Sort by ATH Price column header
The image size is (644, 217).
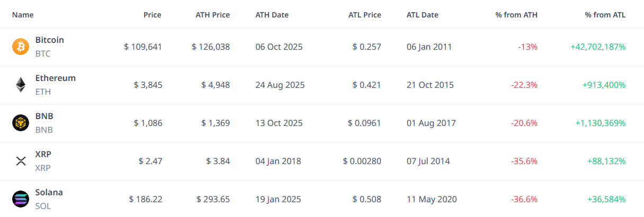click(x=213, y=15)
